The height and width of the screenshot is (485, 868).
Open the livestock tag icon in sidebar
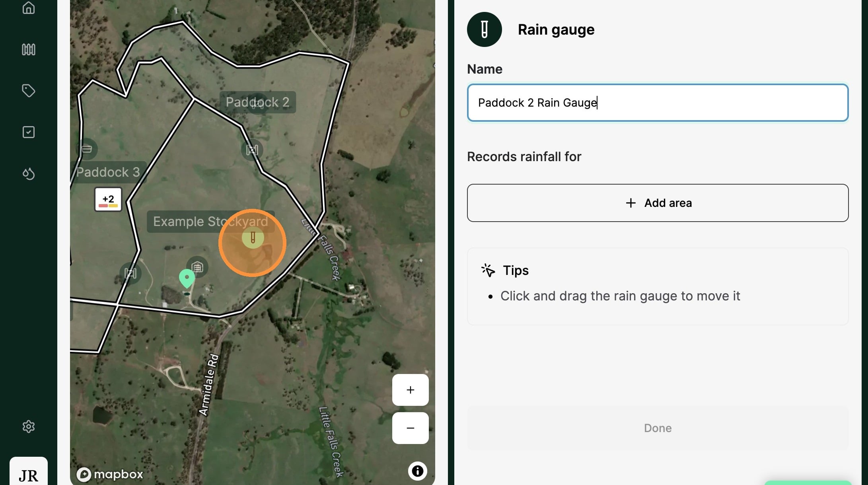tap(28, 91)
